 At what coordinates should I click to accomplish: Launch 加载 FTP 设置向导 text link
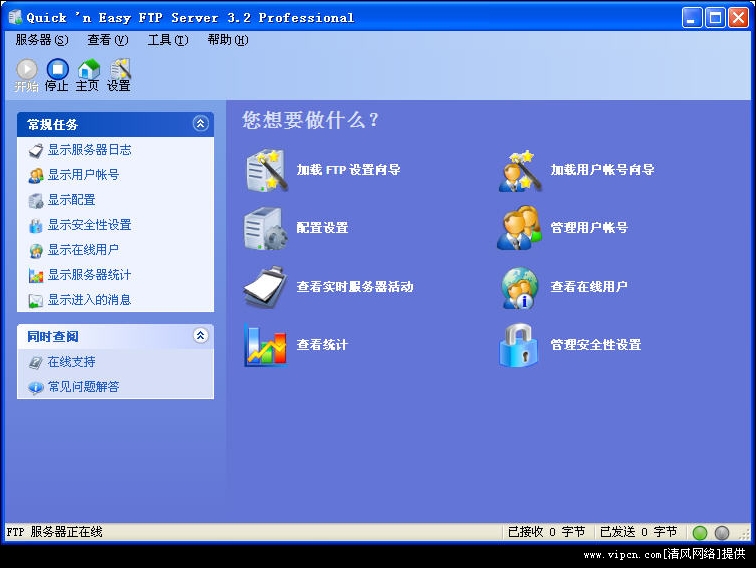(348, 170)
